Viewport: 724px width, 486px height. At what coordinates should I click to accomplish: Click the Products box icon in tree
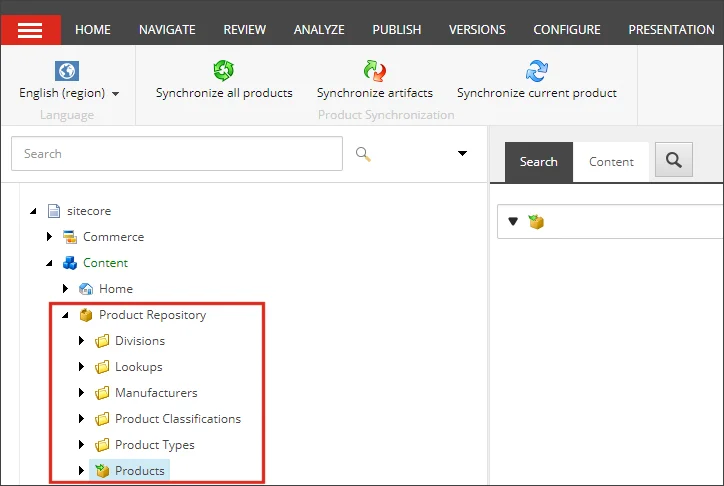coord(102,471)
